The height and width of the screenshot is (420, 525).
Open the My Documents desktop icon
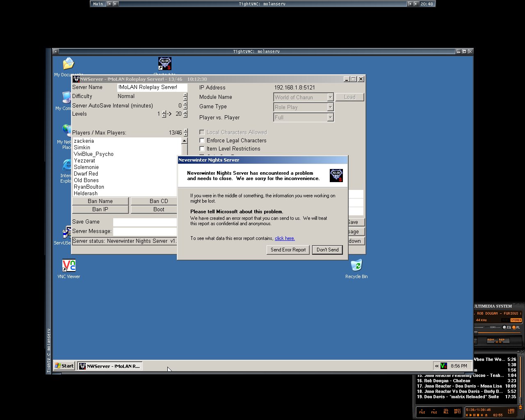pyautogui.click(x=68, y=67)
